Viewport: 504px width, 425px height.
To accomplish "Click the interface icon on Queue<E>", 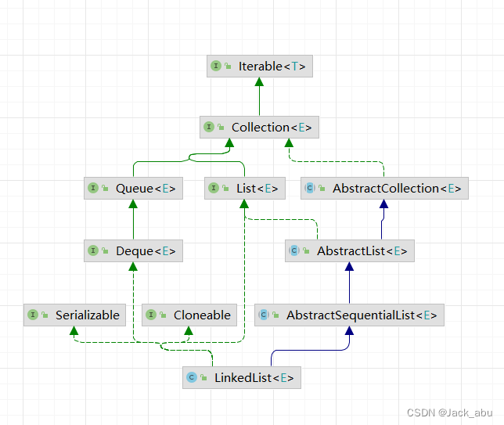I will (93, 188).
